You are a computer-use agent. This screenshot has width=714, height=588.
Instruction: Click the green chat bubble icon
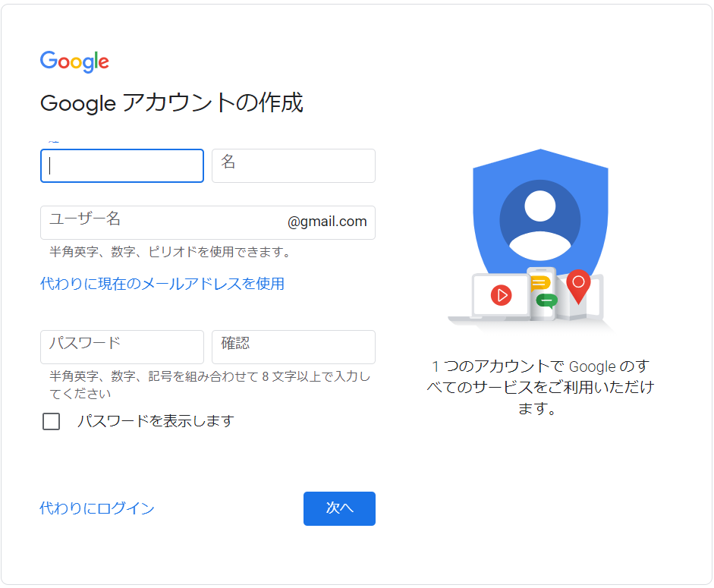[546, 300]
